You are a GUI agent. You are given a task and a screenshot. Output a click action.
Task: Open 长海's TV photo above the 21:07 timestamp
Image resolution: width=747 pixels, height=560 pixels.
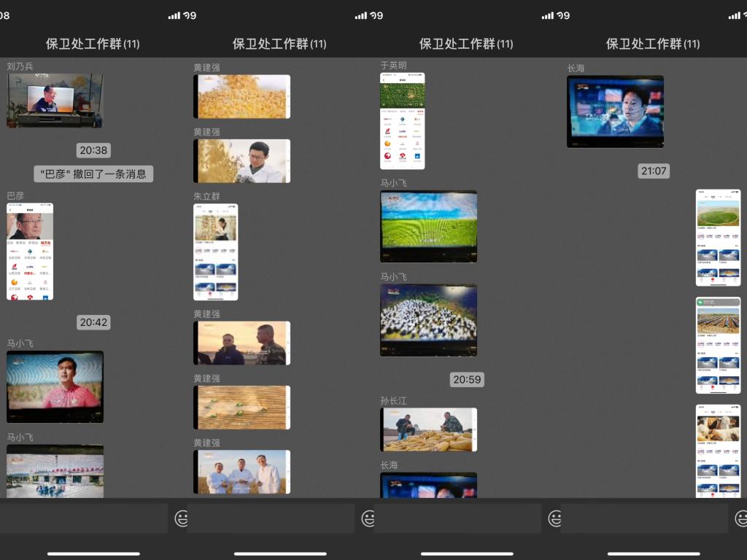(615, 112)
